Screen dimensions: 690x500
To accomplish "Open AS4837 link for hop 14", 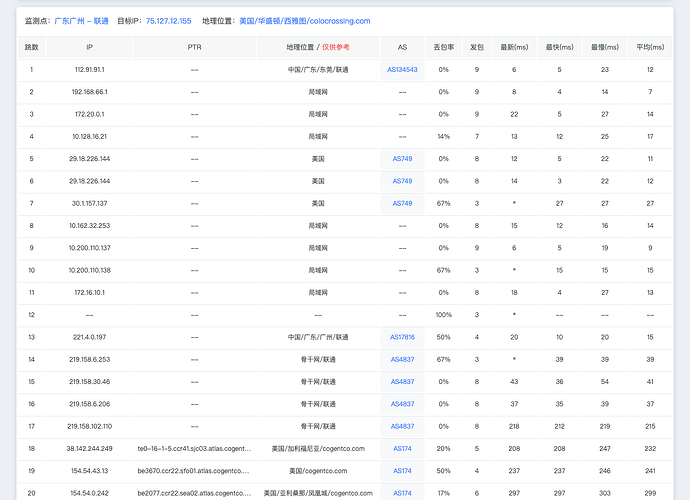I will pyautogui.click(x=402, y=360).
